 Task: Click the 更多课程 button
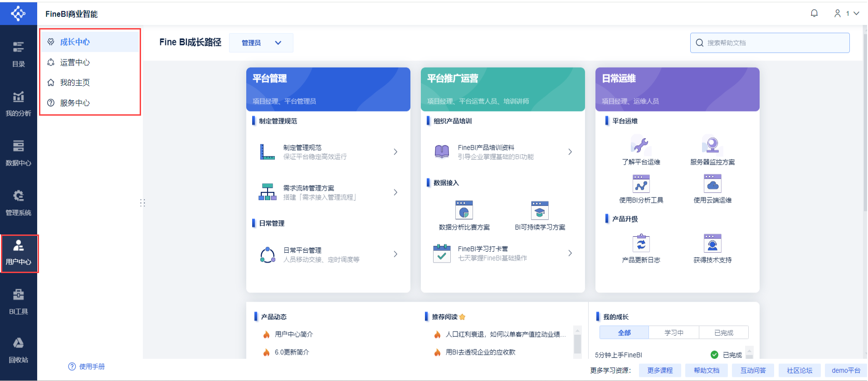point(660,371)
